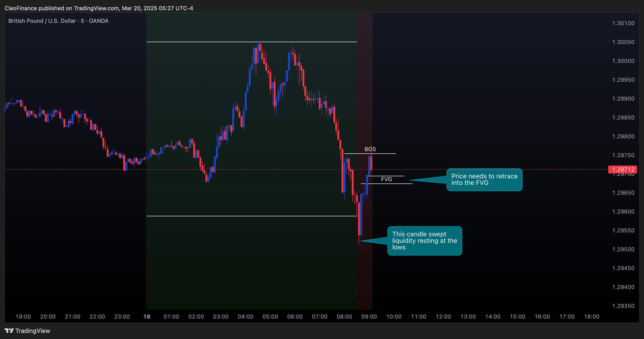Image resolution: width=644 pixels, height=339 pixels.
Task: Click the chart title 'British Pound / U.S. Dollar · 5 · OANDA'
Action: pos(58,21)
